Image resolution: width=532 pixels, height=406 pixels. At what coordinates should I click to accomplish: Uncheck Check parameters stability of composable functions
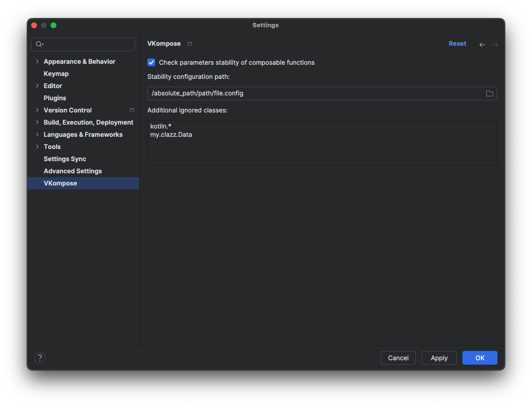(151, 62)
